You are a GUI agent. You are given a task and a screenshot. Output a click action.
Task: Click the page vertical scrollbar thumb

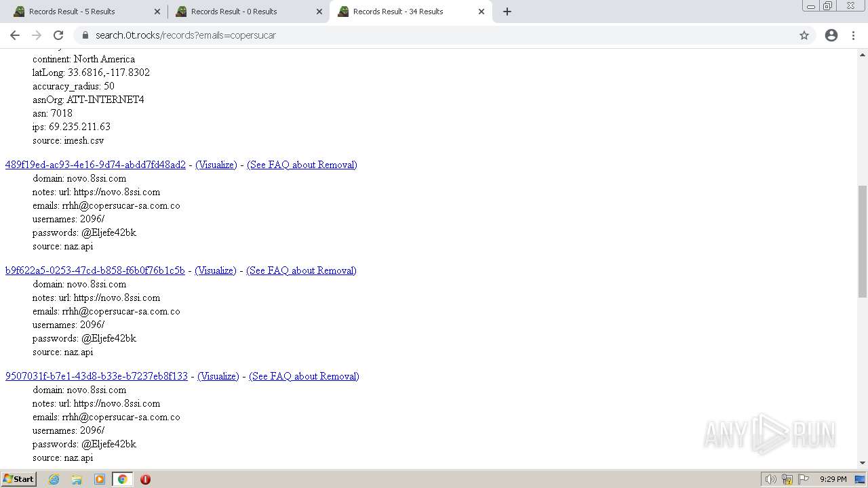tap(863, 241)
